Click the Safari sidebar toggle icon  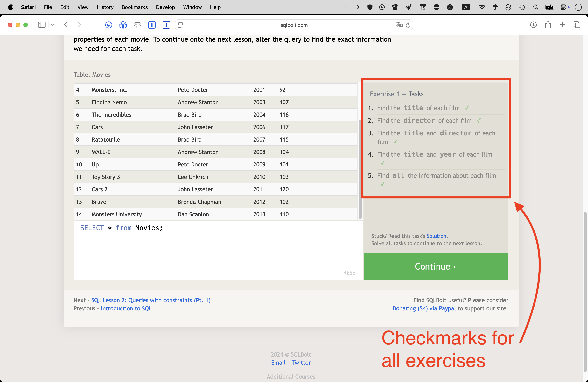coord(41,25)
